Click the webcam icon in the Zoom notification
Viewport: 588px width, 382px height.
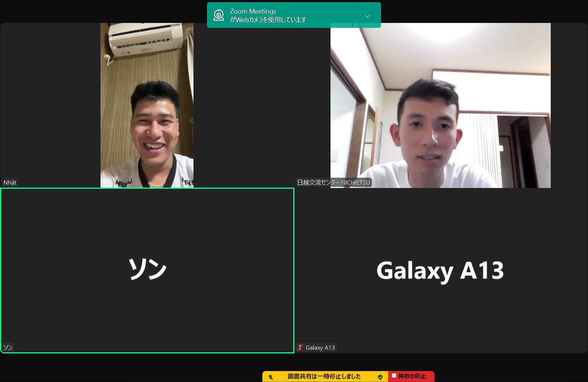click(219, 15)
